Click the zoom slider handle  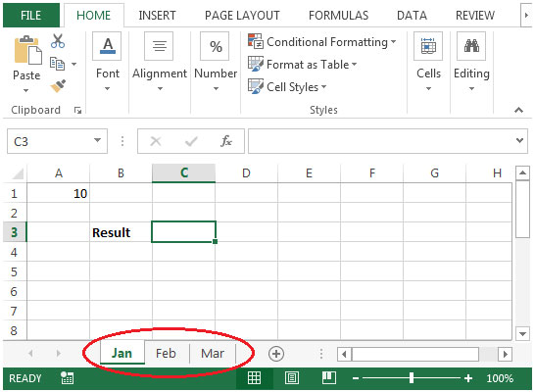(412, 378)
